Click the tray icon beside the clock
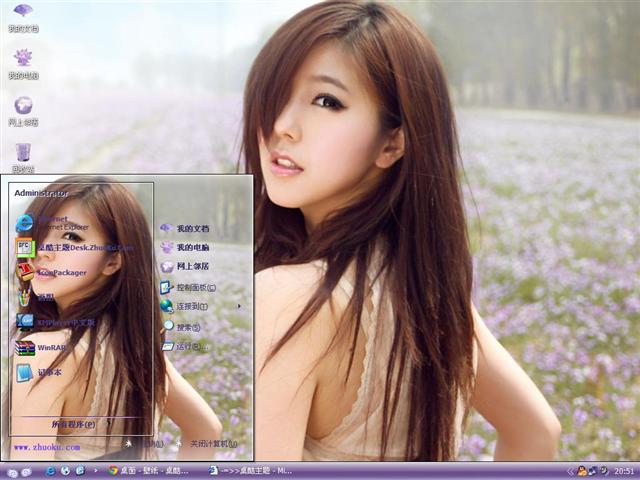640x480 pixels. click(603, 471)
